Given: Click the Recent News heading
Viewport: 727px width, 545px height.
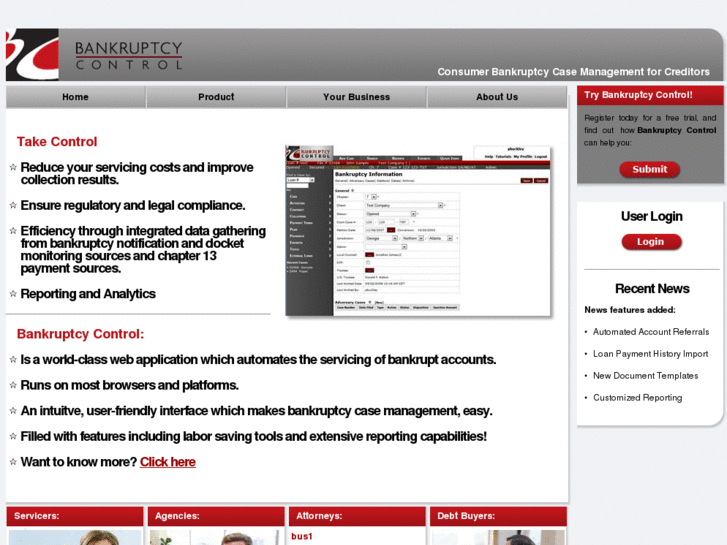Looking at the screenshot, I should (x=652, y=289).
